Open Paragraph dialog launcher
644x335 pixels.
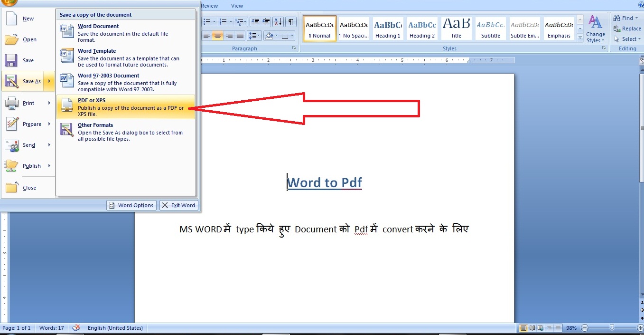[x=294, y=48]
